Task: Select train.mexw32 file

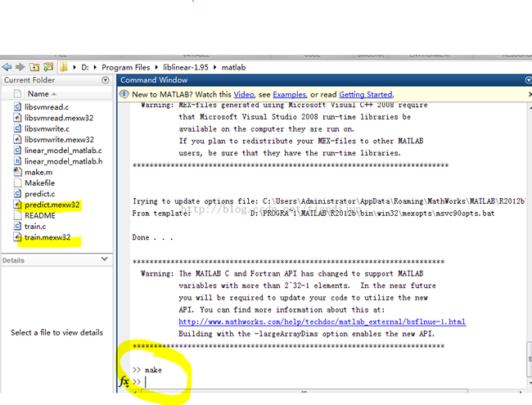Action: pos(47,237)
